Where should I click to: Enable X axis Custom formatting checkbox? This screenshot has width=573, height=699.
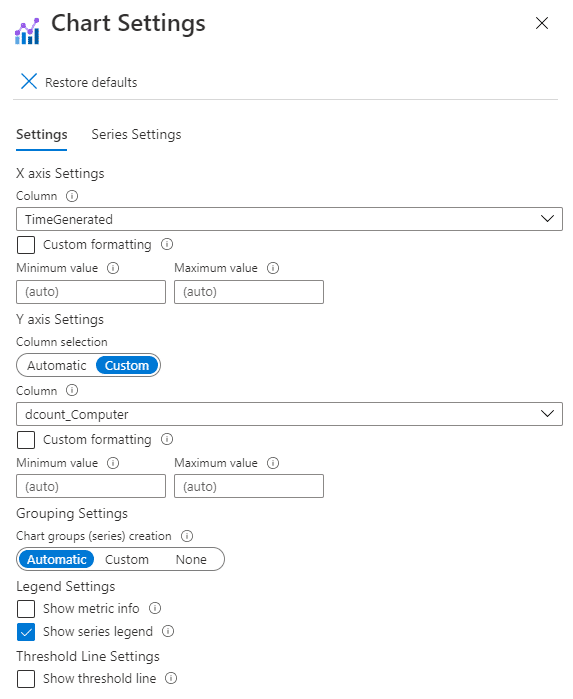[x=26, y=245]
